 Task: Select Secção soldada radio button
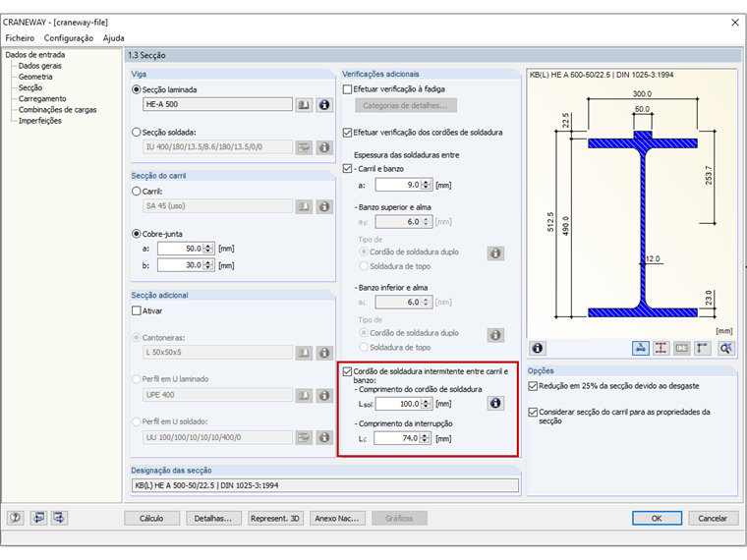pos(137,132)
